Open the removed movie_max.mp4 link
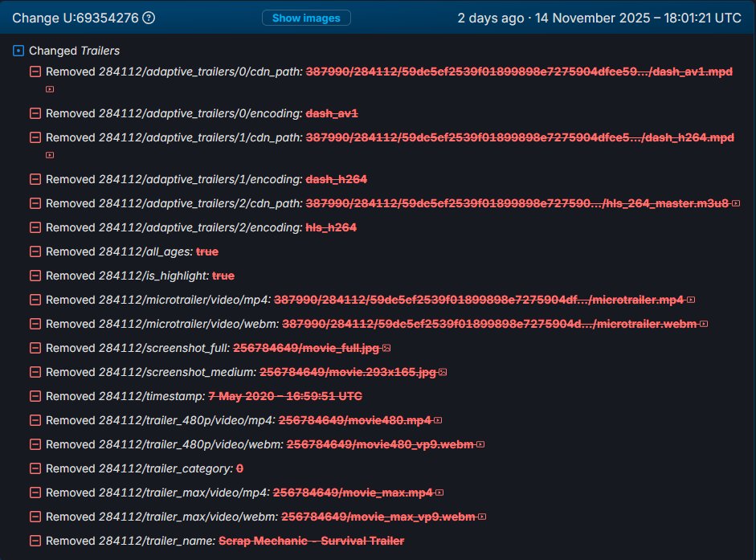The image size is (756, 560). click(x=353, y=493)
